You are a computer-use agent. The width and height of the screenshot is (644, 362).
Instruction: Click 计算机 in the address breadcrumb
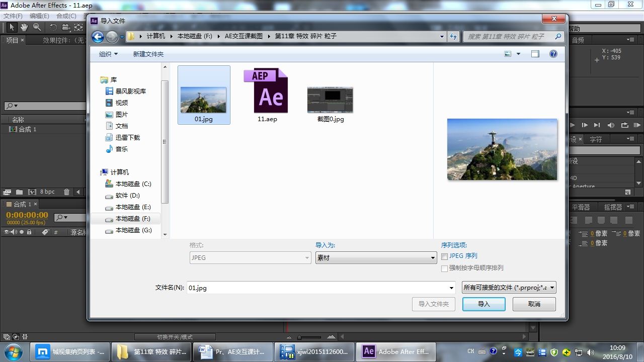click(x=156, y=36)
